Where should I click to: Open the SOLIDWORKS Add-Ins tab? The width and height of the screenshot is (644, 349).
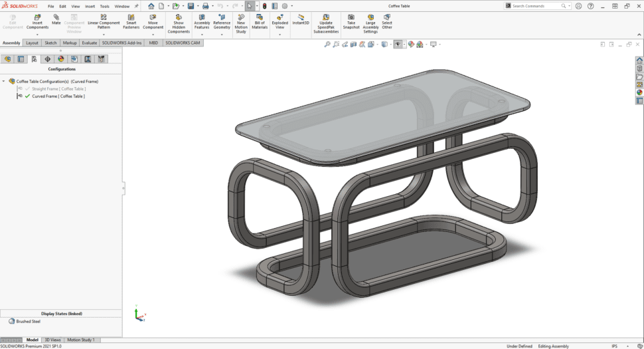[x=121, y=43]
